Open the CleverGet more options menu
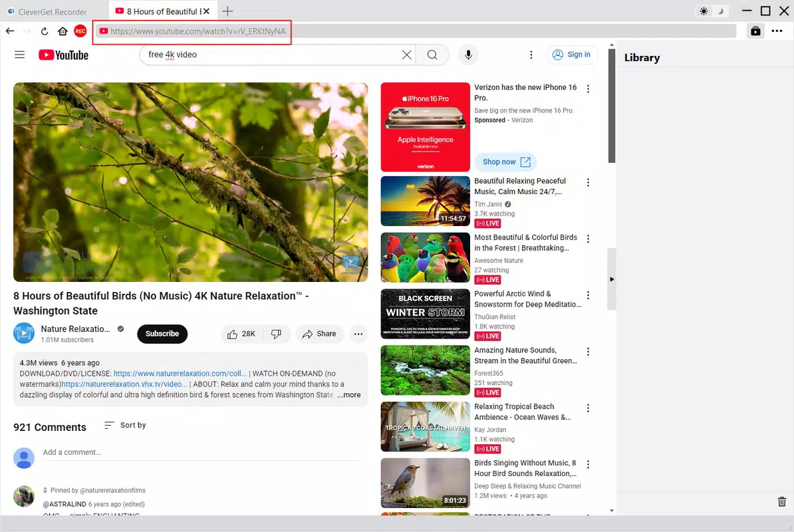The height and width of the screenshot is (532, 794). pos(777,31)
